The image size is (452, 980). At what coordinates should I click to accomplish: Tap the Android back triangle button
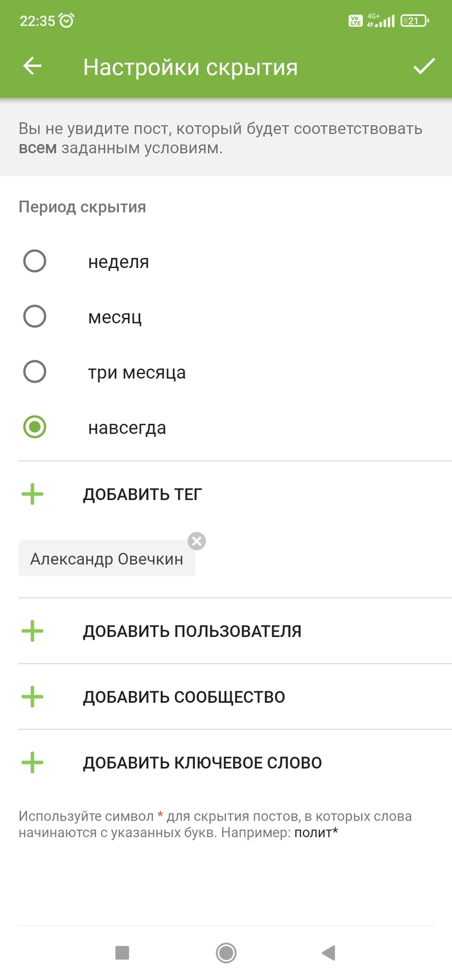pos(329,952)
